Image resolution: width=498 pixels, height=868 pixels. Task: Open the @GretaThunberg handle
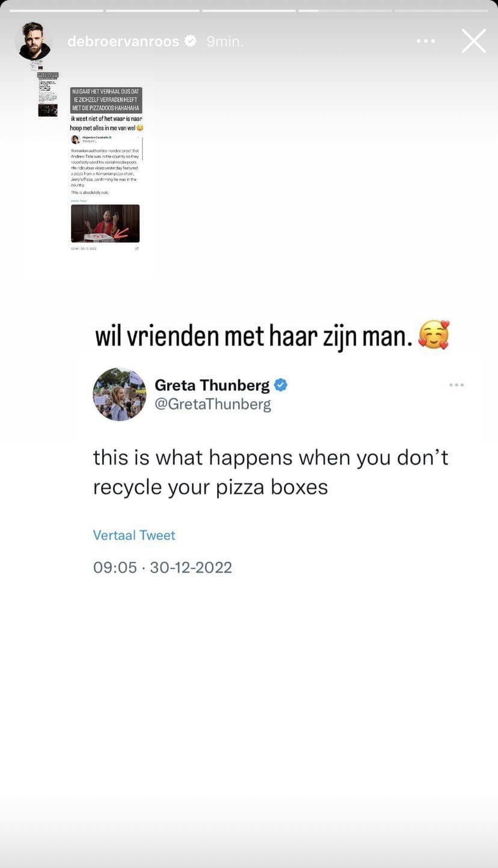(x=213, y=405)
